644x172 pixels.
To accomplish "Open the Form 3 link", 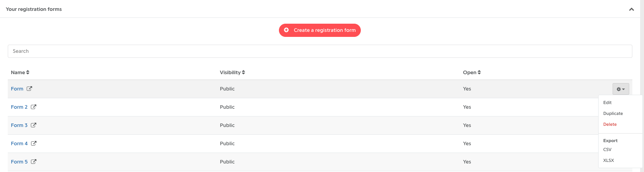I will point(19,125).
